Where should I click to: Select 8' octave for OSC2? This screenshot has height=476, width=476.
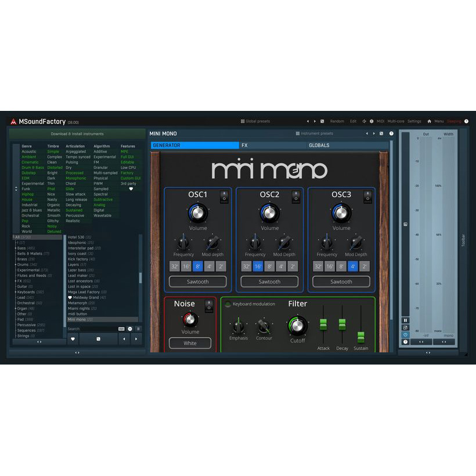coord(269,266)
